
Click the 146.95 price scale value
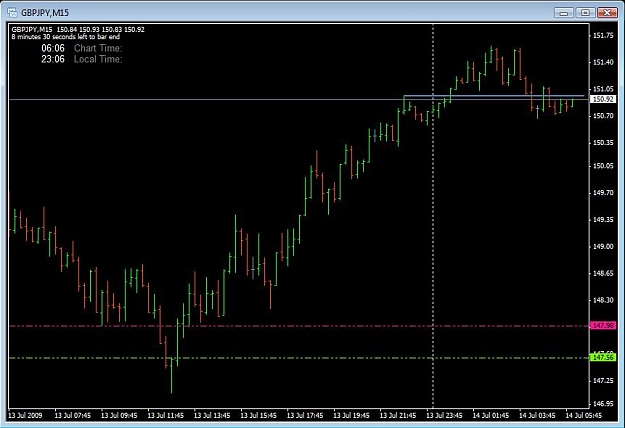[x=603, y=404]
